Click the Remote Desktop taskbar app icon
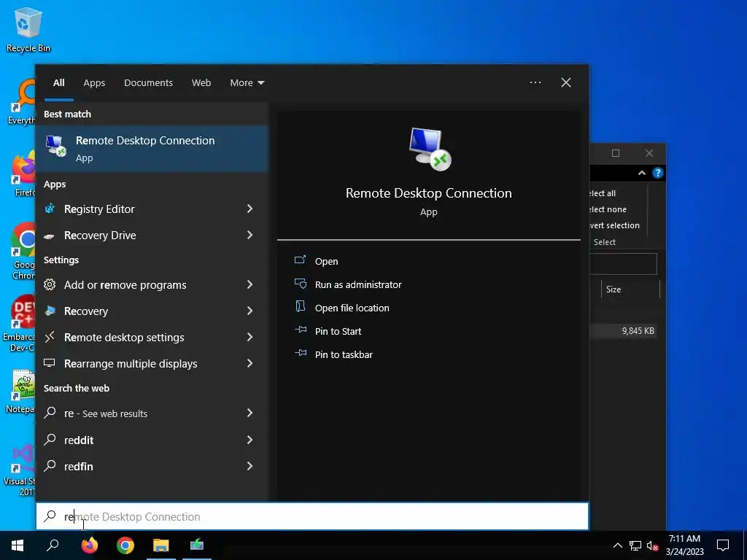This screenshot has width=747, height=560. click(x=197, y=545)
